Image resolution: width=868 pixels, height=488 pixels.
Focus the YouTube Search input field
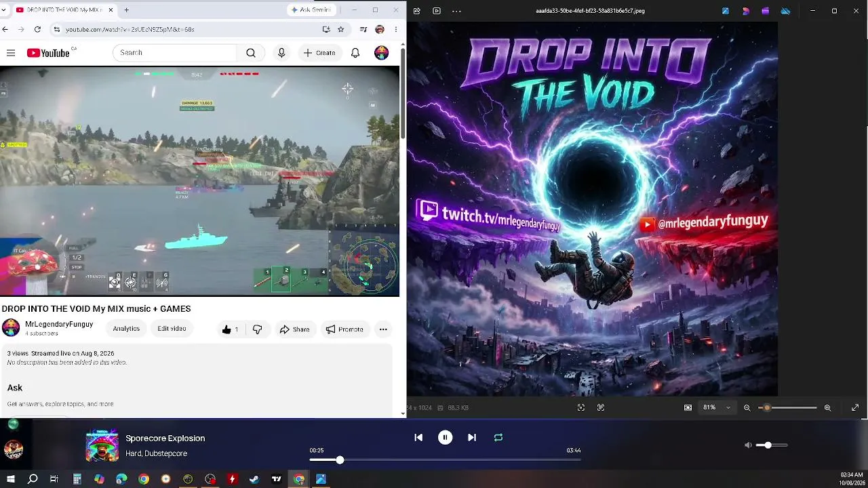coord(175,53)
